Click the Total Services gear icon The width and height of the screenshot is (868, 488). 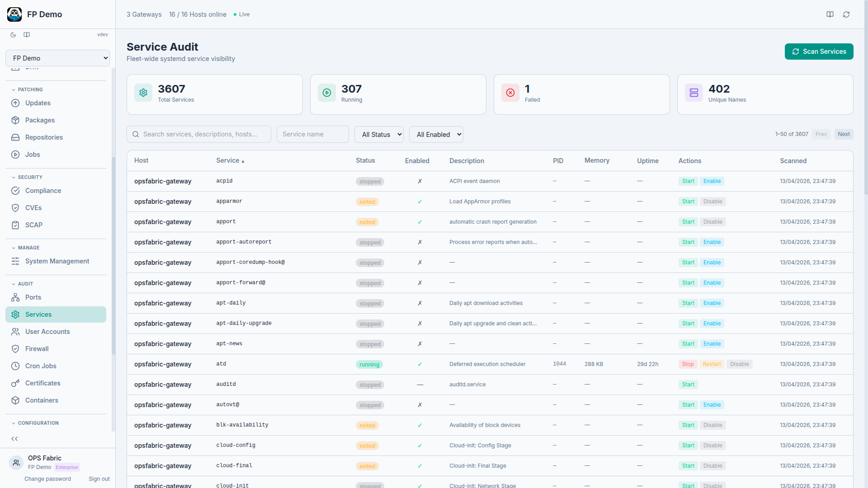143,93
